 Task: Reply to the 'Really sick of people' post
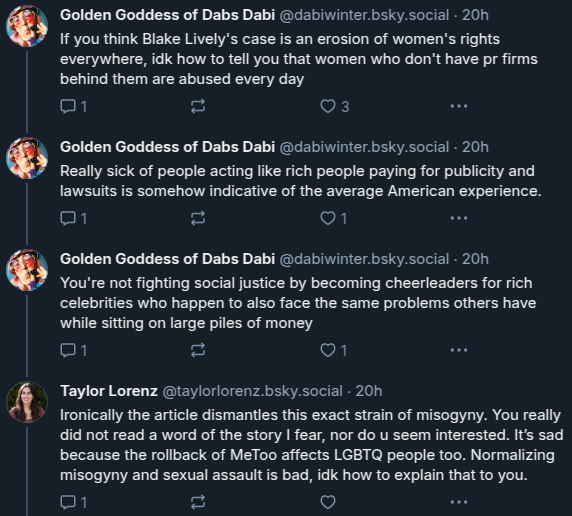click(73, 219)
